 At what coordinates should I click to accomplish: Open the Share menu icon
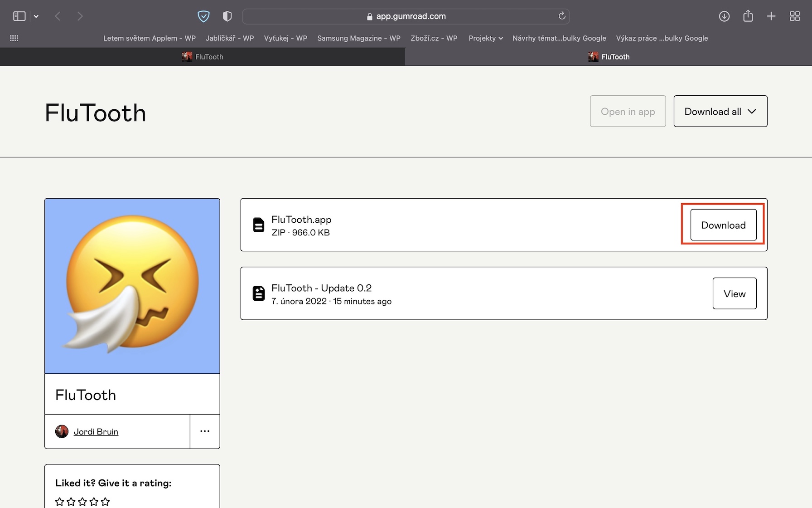(x=748, y=16)
